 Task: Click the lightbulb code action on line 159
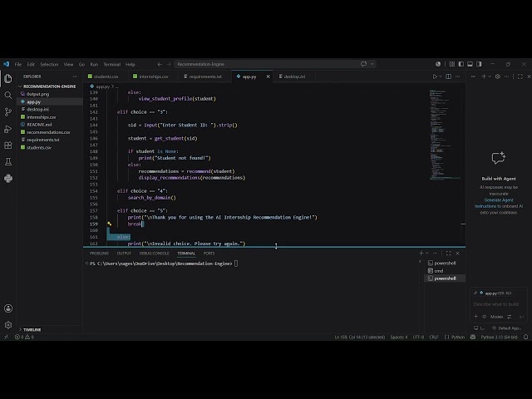pyautogui.click(x=109, y=224)
